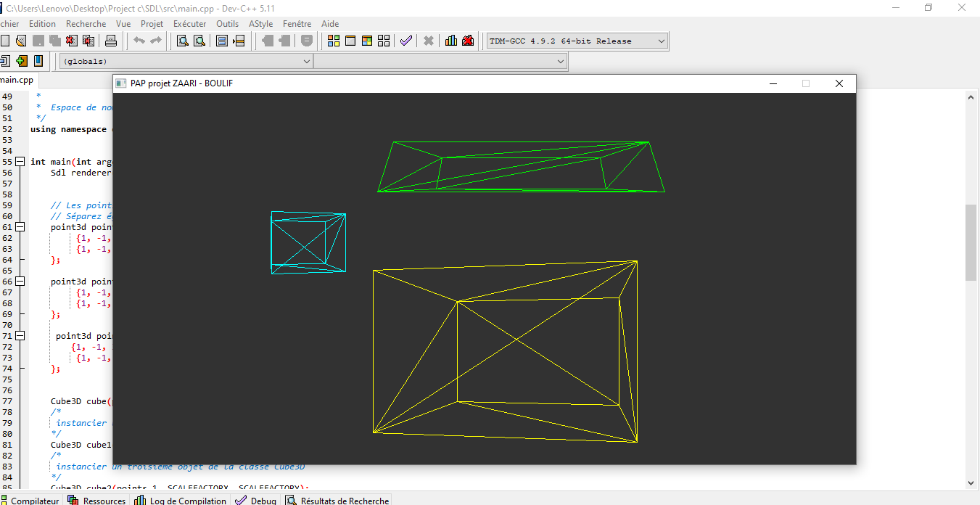Screen dimensions: 980x505
Task: Compile the project with four-colored-squares icon
Action: (334, 41)
